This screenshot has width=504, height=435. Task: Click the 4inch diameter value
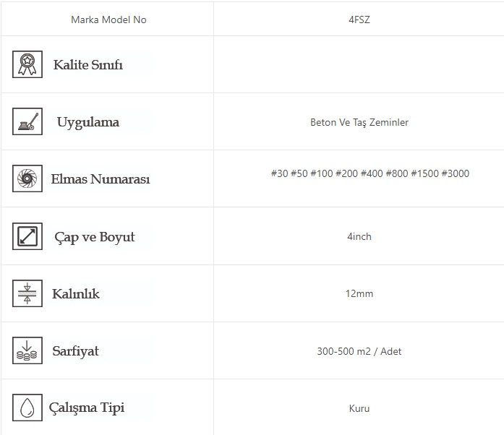click(359, 236)
